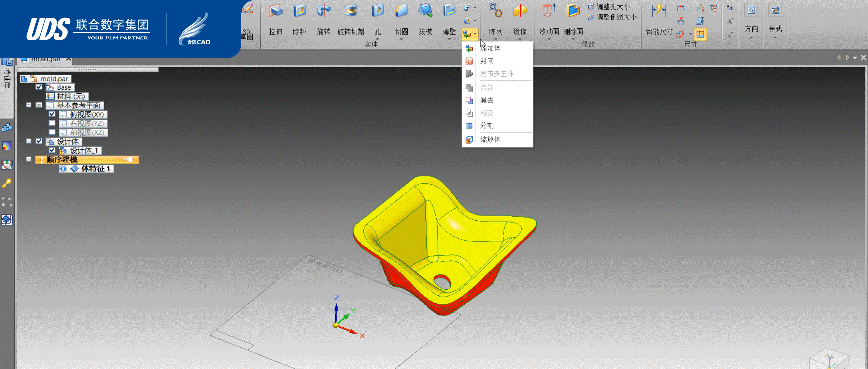Image resolution: width=868 pixels, height=369 pixels.
Task: Click the 镜像 mirror tool icon
Action: (520, 11)
